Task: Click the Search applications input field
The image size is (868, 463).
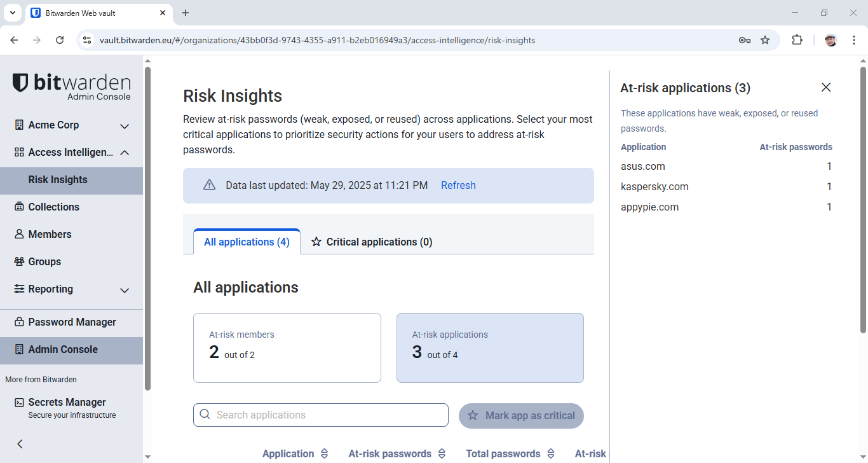Action: (321, 415)
